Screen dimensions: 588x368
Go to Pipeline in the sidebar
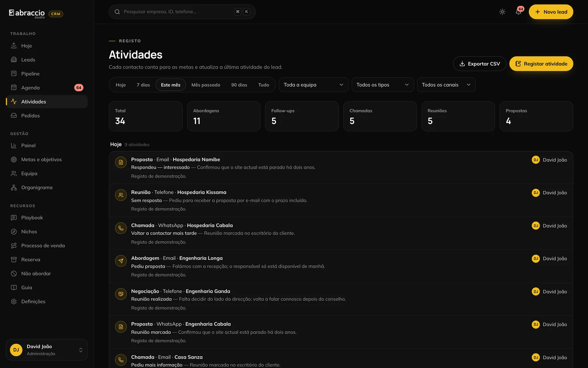(47, 74)
